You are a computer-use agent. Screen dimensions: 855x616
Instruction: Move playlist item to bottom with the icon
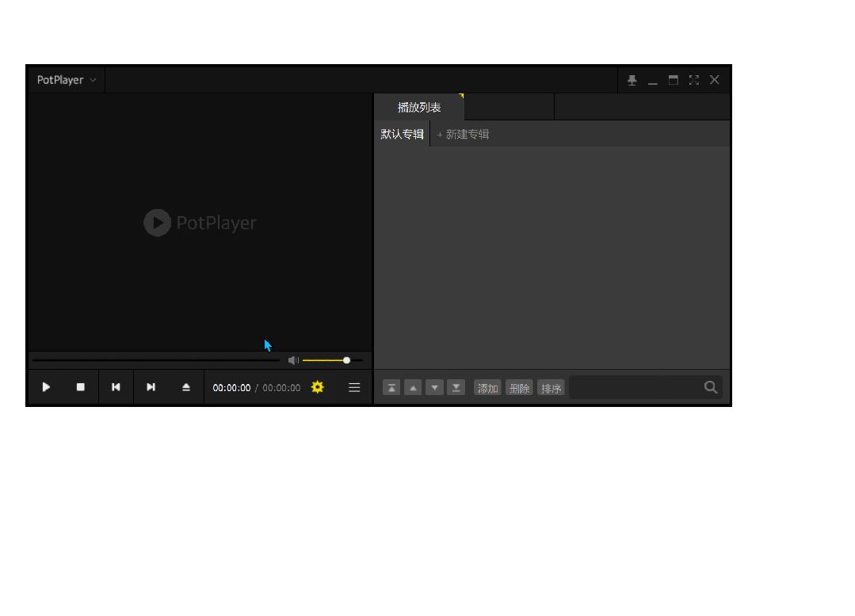point(456,387)
